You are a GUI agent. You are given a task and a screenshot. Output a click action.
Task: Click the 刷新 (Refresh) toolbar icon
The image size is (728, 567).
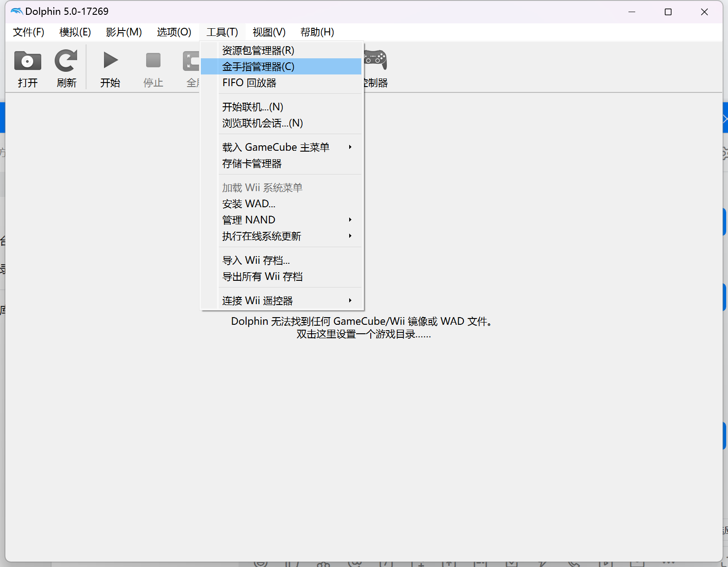click(x=66, y=61)
